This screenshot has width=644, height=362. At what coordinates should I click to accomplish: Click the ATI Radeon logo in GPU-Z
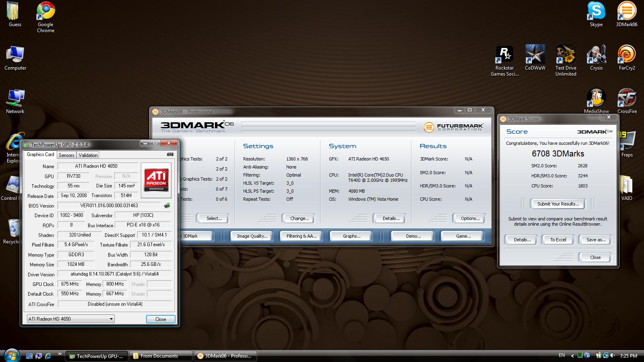pos(156,180)
